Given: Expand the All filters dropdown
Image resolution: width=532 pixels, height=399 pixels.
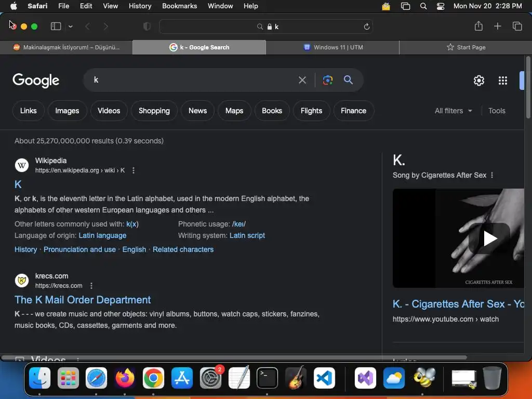Looking at the screenshot, I should click(x=453, y=111).
